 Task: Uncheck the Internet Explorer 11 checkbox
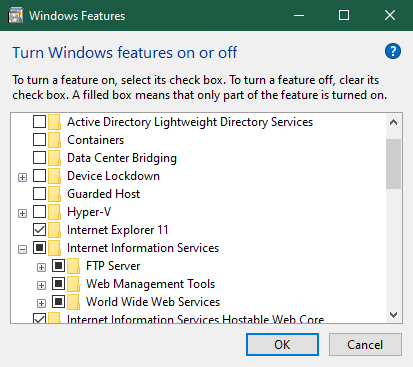39,230
